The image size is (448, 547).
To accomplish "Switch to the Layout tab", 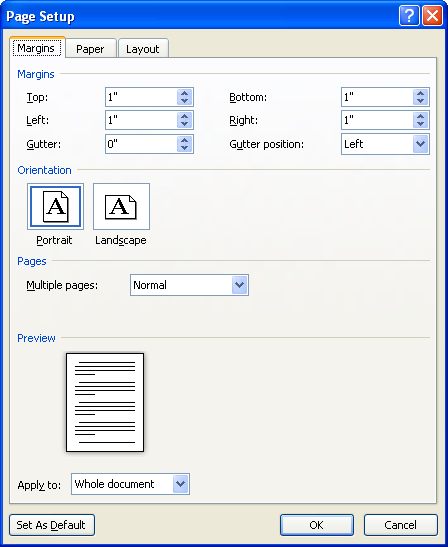I will (x=143, y=49).
